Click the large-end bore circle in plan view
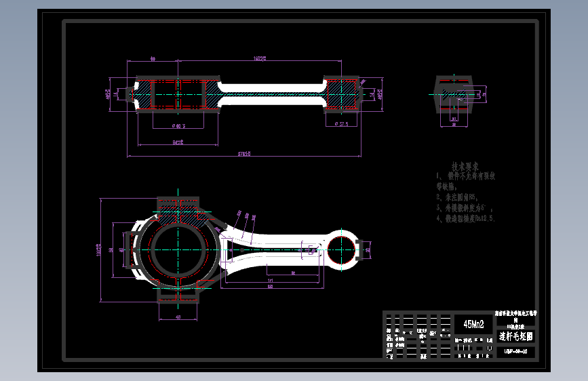Viewport: 588px width, 381px height. point(178,249)
